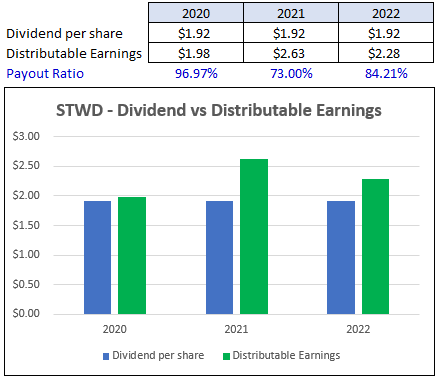Click the Distributable Earnings legend label

[286, 356]
